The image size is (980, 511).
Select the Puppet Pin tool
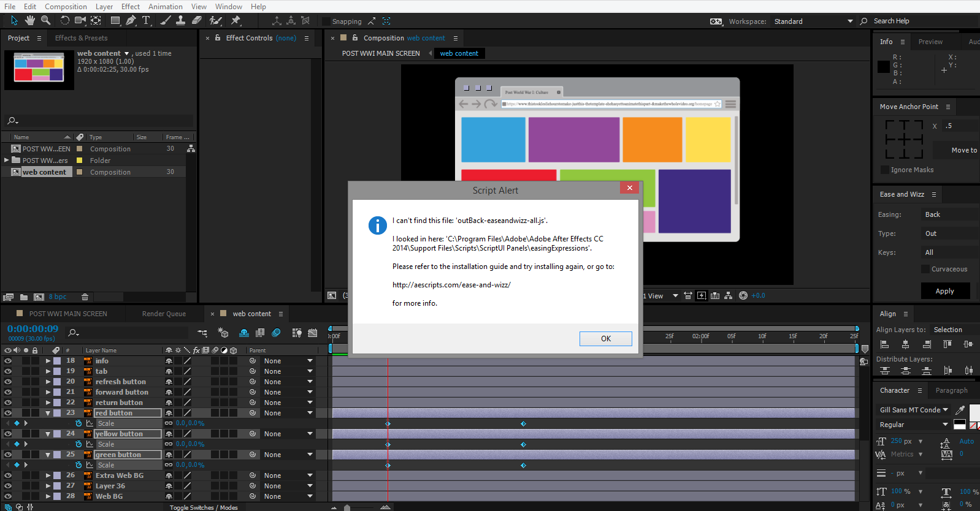235,21
